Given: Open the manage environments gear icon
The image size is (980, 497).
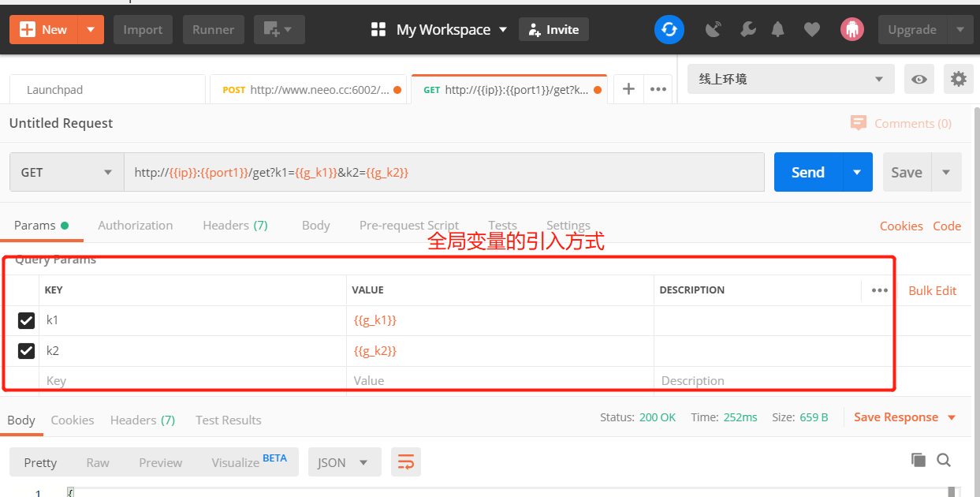Looking at the screenshot, I should [958, 79].
